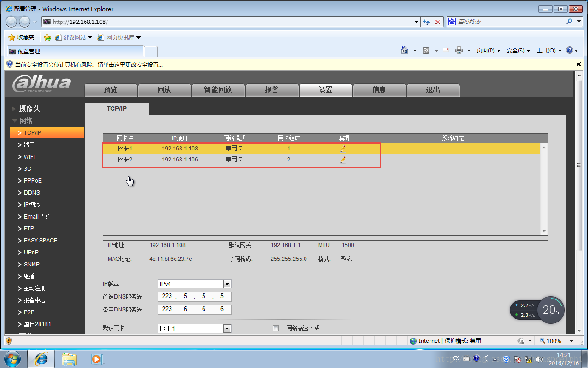Click the page vertical scrollbar

[x=579, y=166]
